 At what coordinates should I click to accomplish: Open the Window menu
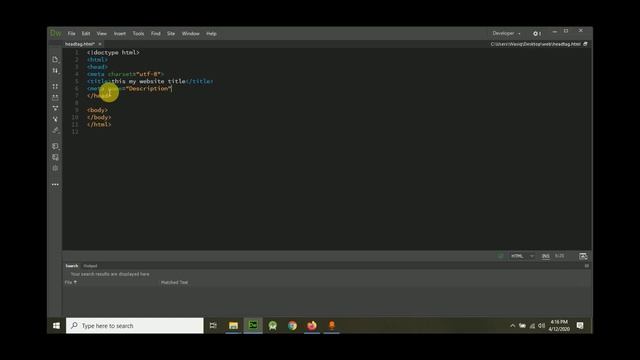(x=191, y=33)
